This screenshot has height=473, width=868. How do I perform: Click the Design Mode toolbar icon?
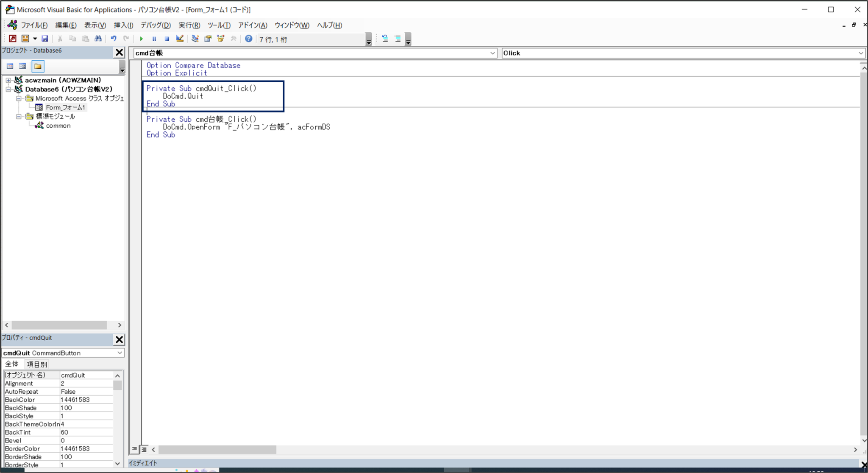tap(179, 39)
